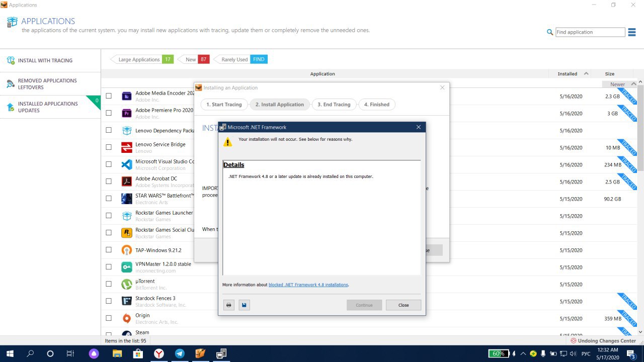Screen dimensions: 644x362
Task: Open blocked .NET Framework 4.8 installations link
Action: tap(308, 285)
